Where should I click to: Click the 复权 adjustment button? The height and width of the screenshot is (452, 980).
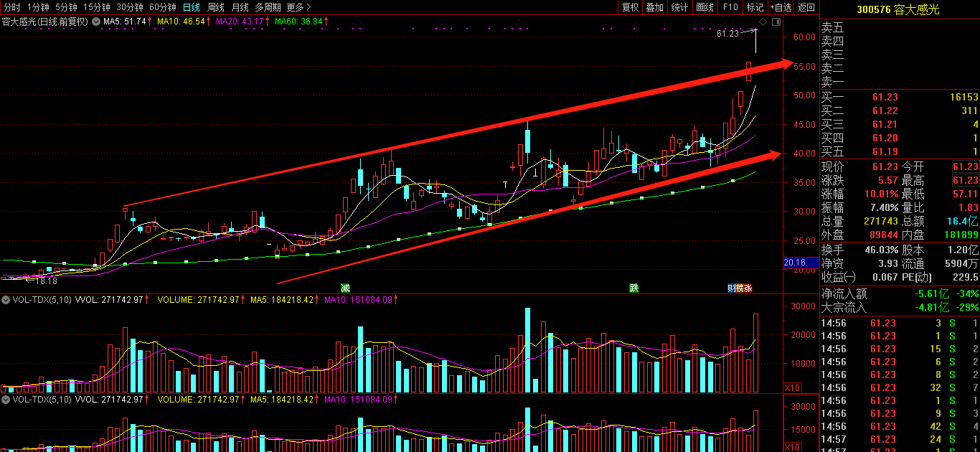click(630, 7)
